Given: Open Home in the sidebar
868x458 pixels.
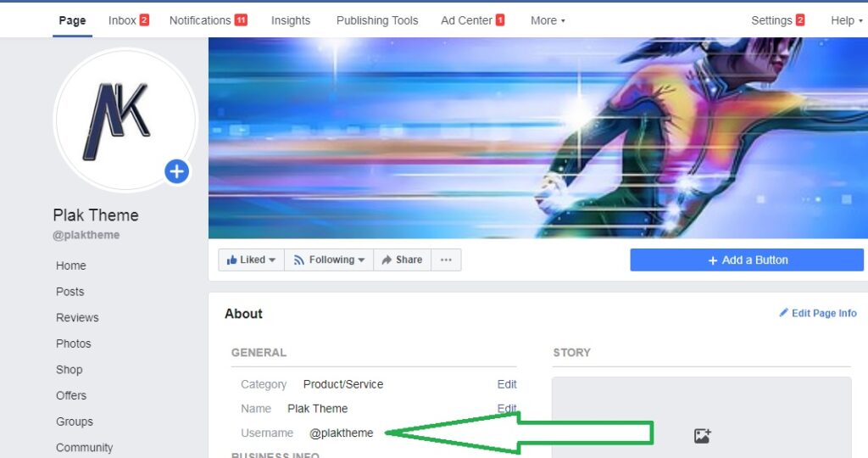Looking at the screenshot, I should 71,265.
